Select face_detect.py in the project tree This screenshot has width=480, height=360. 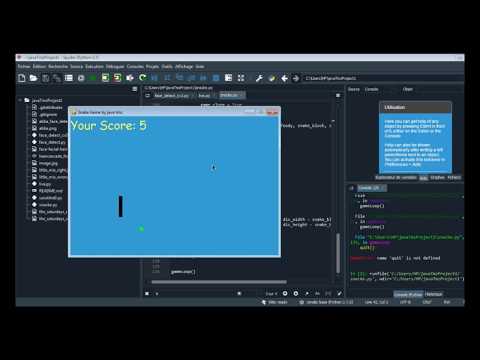(52, 142)
